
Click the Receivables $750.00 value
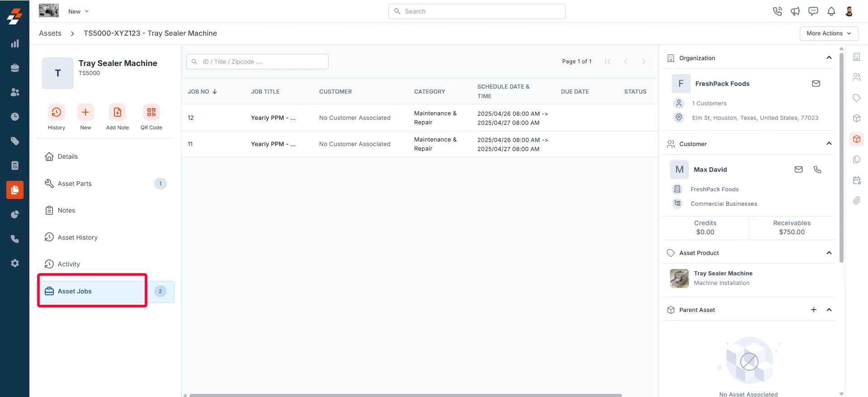point(792,232)
